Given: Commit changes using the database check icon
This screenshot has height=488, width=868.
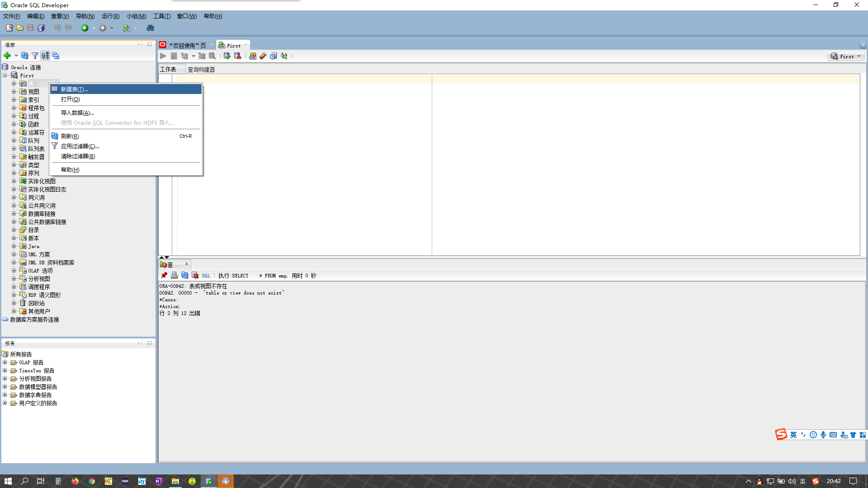Looking at the screenshot, I should coord(227,56).
